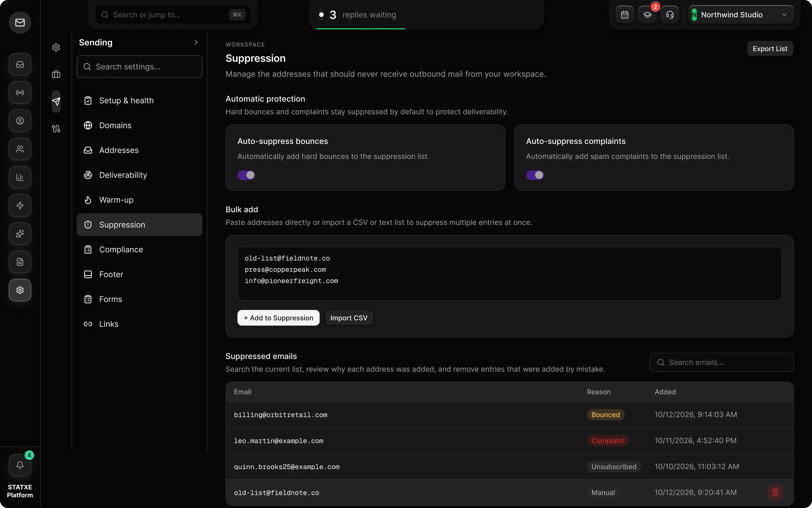The width and height of the screenshot is (812, 508).
Task: Open the sparkles AI sidebar icon
Action: (x=20, y=233)
